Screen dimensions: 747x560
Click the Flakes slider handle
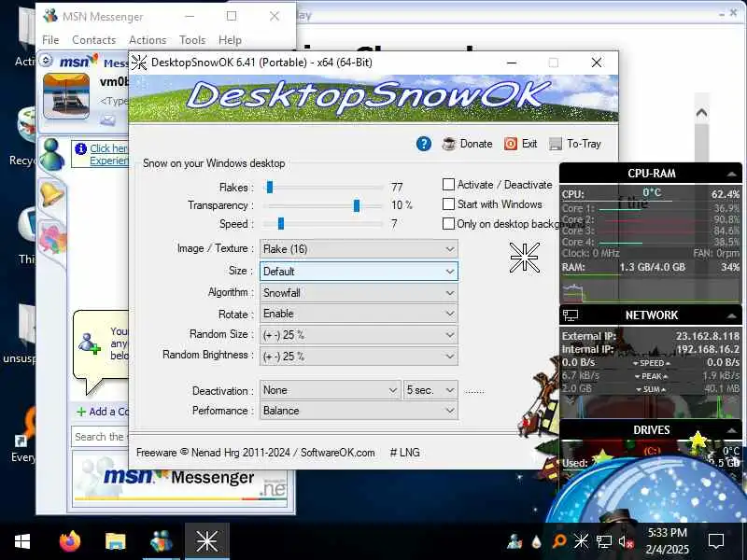pyautogui.click(x=270, y=188)
